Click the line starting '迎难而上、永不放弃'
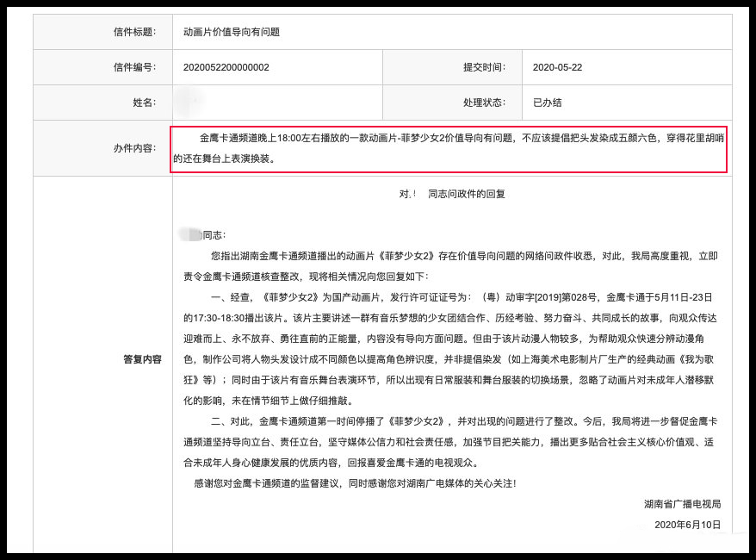This screenshot has height=560, width=756. point(443,339)
